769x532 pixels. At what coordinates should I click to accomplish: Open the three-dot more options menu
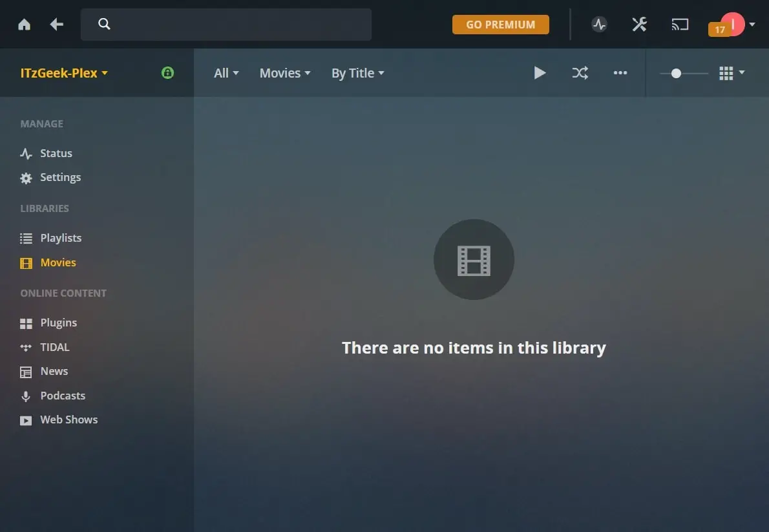tap(620, 73)
